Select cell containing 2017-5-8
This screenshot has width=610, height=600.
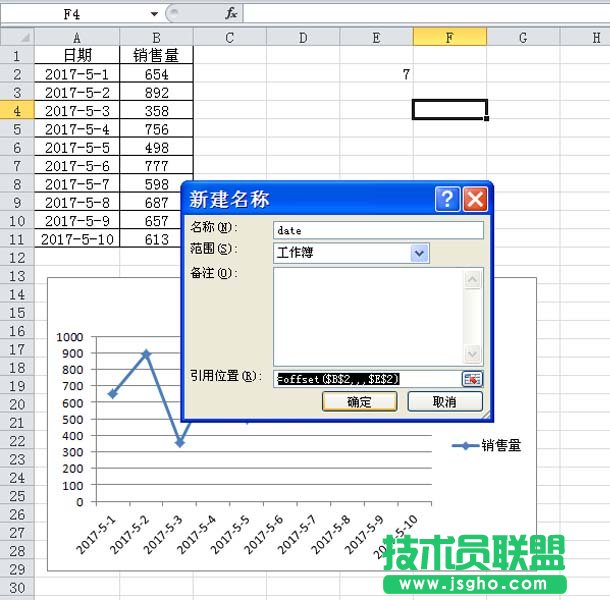77,202
